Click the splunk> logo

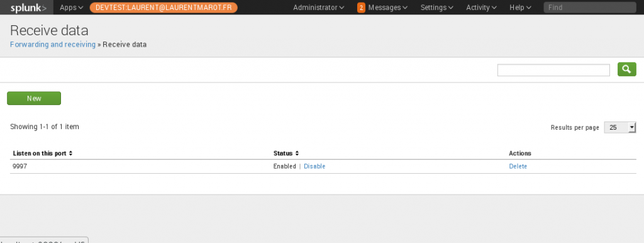point(28,8)
